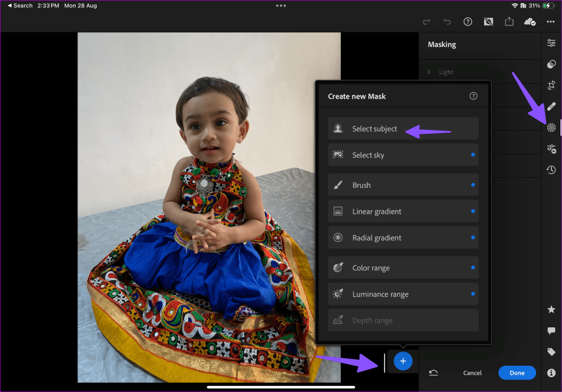Open the keyword tagging panel
The height and width of the screenshot is (392, 562).
(551, 351)
